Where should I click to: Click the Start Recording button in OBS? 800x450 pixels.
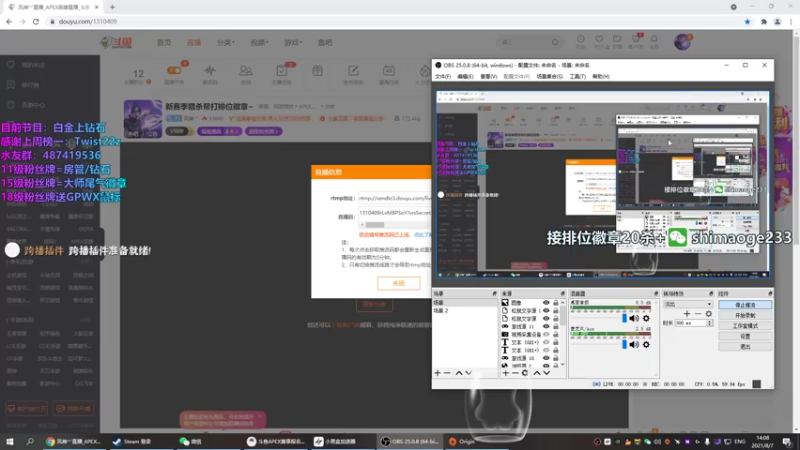pos(745,315)
